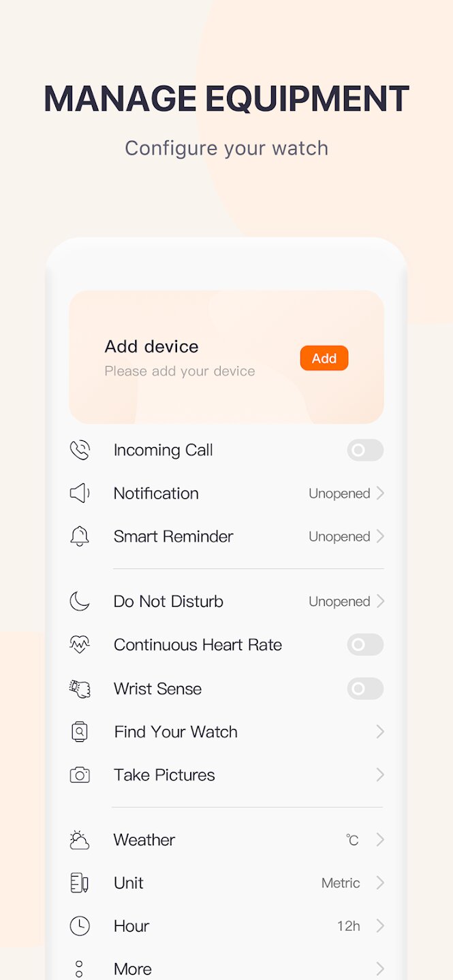Toggle the Incoming Call switch
This screenshot has height=980, width=453.
tap(365, 451)
